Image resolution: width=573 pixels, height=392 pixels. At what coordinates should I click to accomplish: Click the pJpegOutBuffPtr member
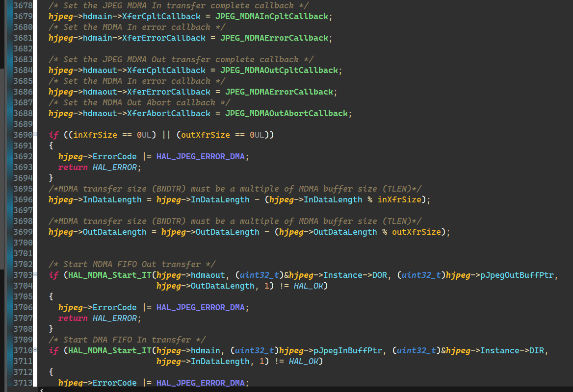tap(517, 275)
